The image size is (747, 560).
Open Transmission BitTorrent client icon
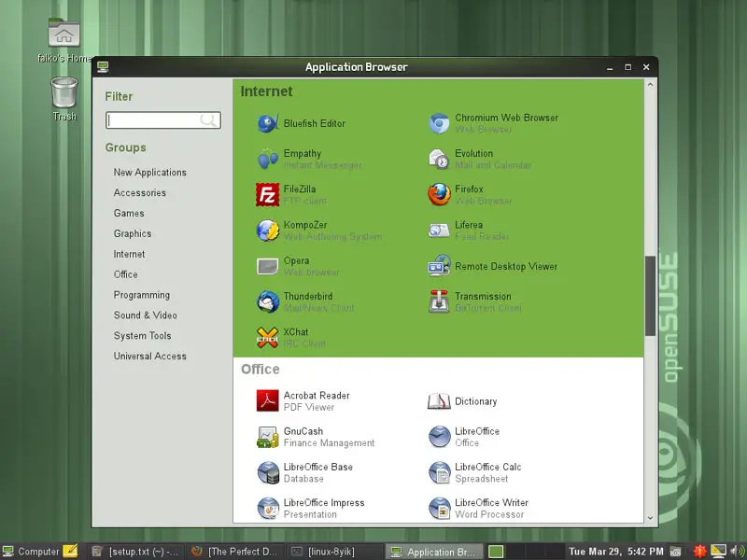[439, 301]
